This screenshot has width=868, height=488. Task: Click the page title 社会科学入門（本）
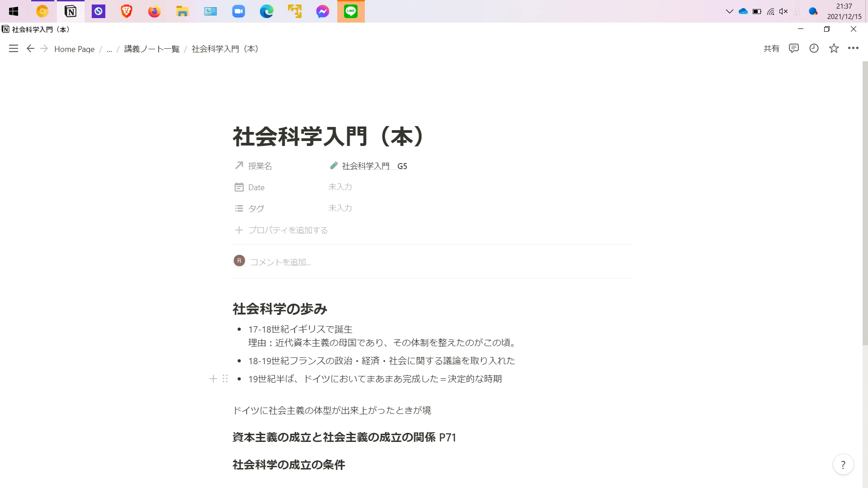(328, 136)
